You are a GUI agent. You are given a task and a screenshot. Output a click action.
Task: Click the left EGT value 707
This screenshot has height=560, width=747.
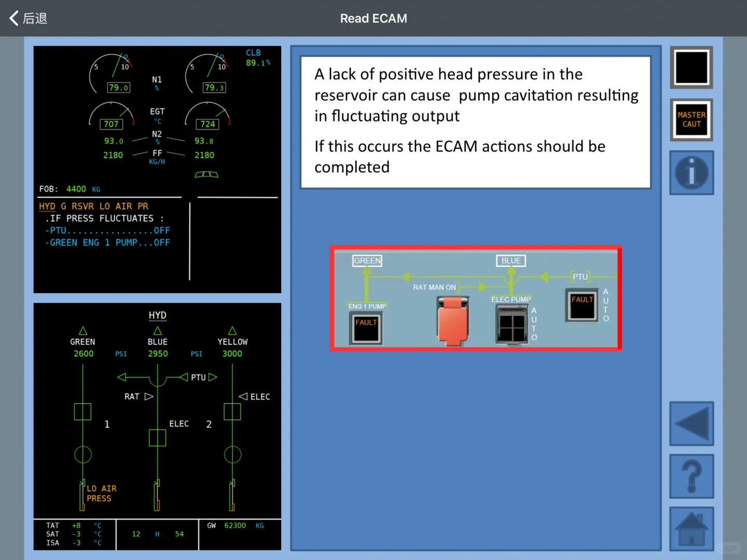tap(111, 124)
